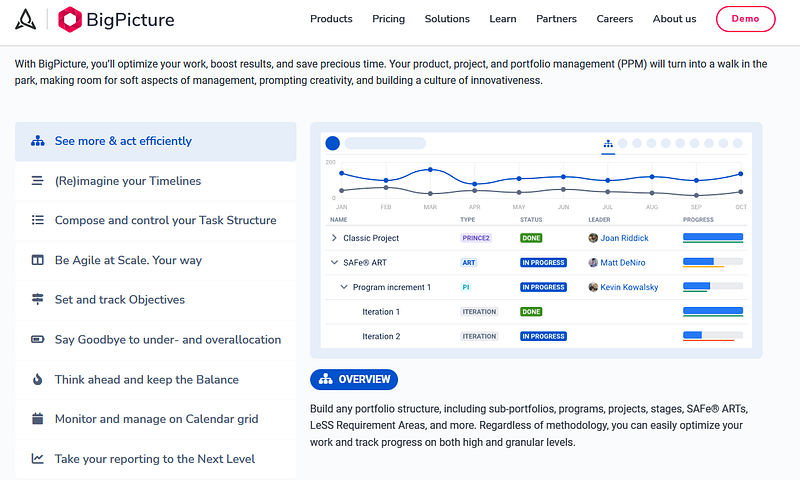Click the hierarchy icon in dashboard toolbar
Image resolution: width=800 pixels, height=480 pixels.
tap(608, 144)
